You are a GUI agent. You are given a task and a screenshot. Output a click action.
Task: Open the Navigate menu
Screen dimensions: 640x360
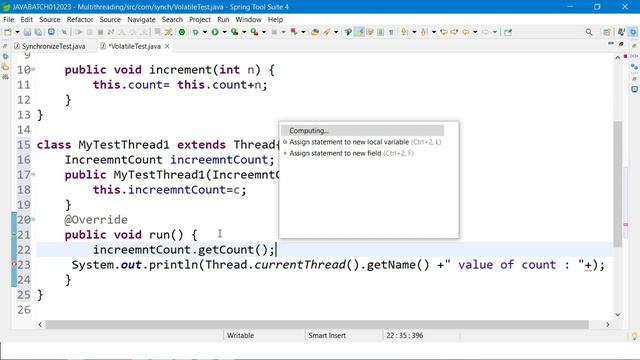141,19
